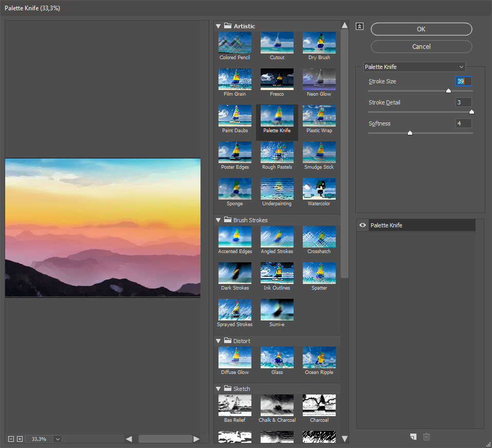Select the Watercolor filter
The height and width of the screenshot is (448, 492).
pos(319,188)
